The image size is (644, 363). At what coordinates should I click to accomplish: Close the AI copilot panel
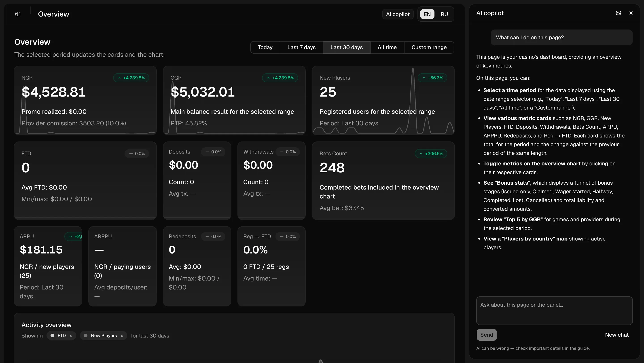631,13
